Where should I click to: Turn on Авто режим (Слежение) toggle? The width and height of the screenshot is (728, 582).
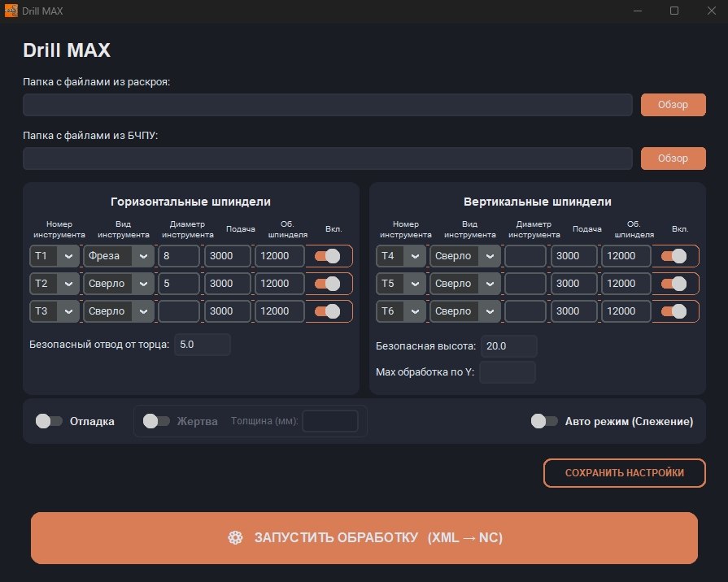click(544, 421)
